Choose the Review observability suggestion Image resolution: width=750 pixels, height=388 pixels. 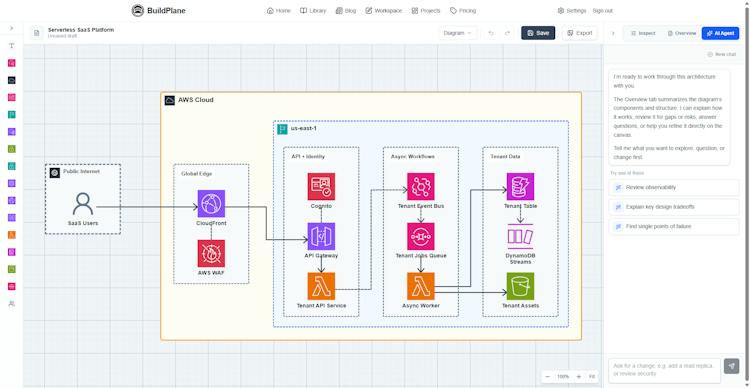(674, 188)
